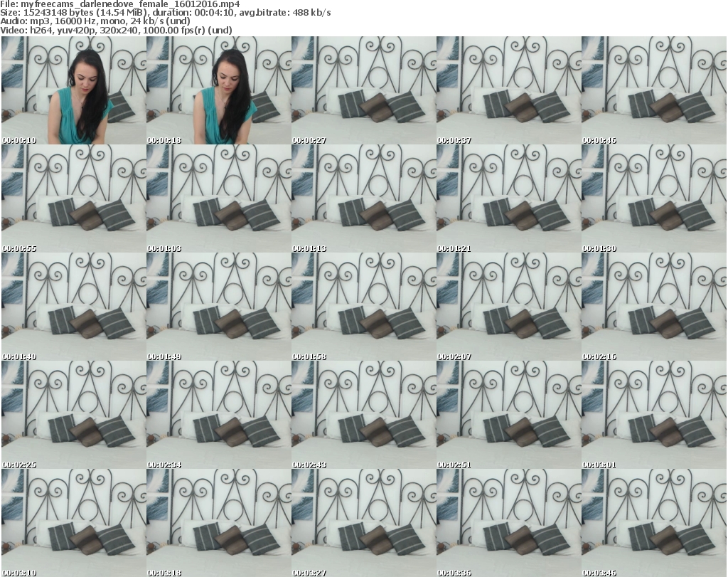The width and height of the screenshot is (728, 577).
Task: Open the frame labeled 00:02:25
Action: click(x=73, y=415)
